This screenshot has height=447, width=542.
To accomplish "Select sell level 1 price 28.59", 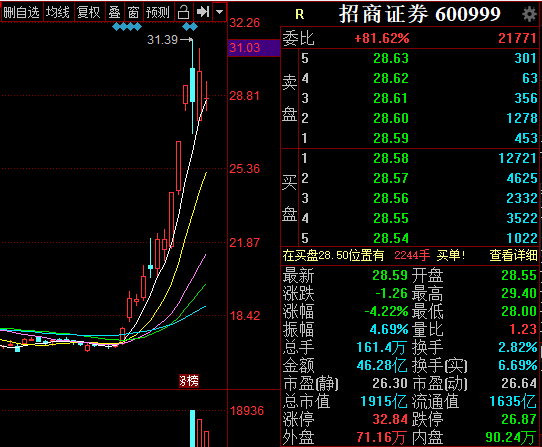I will click(x=391, y=138).
